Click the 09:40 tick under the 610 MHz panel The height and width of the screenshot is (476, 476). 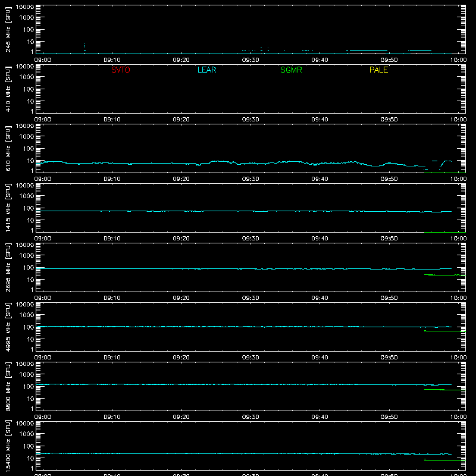[x=320, y=179]
